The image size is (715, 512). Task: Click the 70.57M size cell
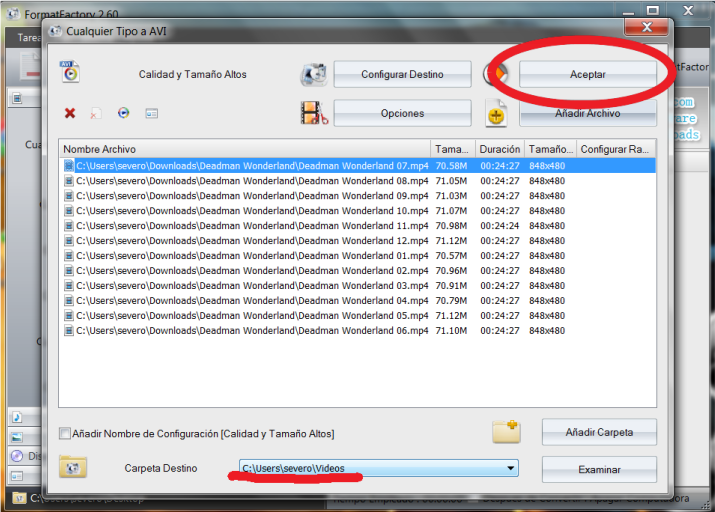tap(451, 255)
